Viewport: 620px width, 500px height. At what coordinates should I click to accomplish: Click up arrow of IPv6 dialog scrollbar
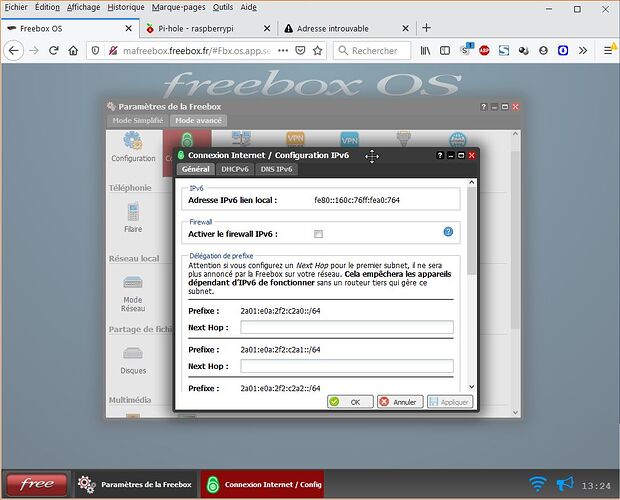[x=471, y=183]
